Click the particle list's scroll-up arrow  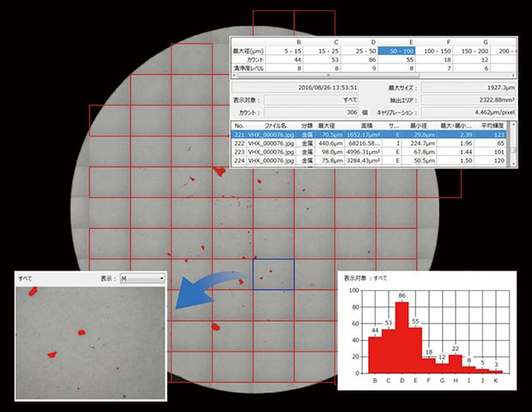pyautogui.click(x=513, y=125)
